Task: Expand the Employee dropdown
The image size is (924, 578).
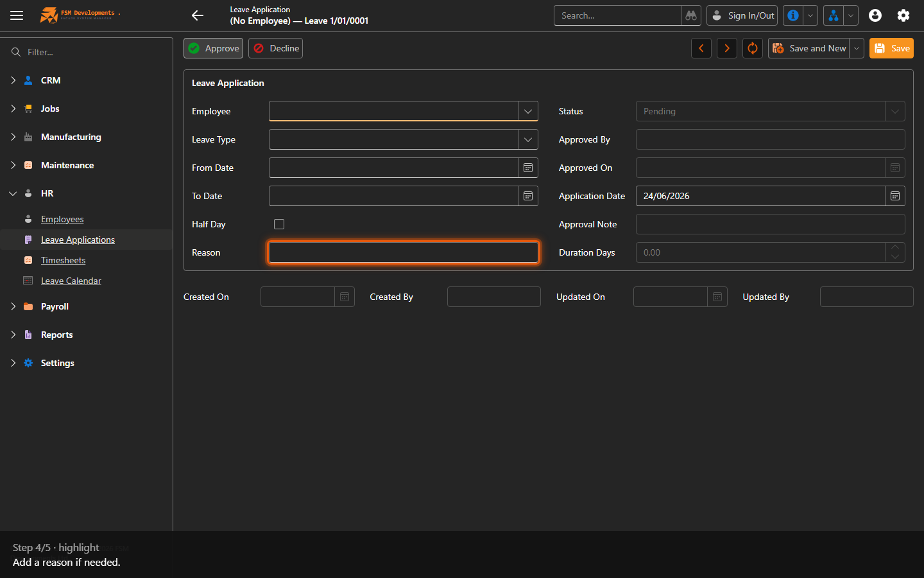Action: point(528,111)
